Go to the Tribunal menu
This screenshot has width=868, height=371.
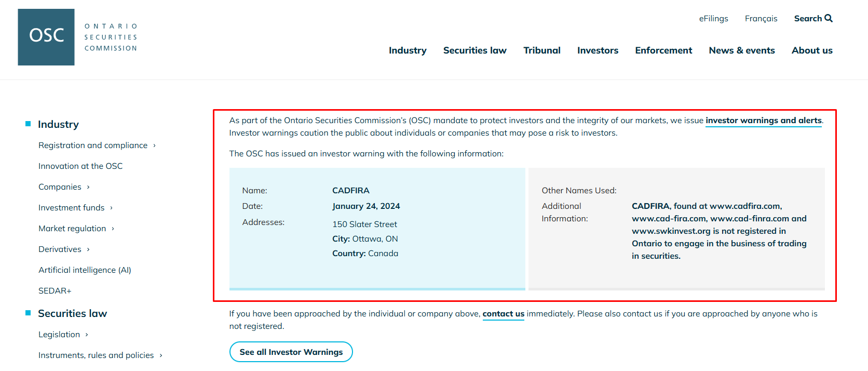pyautogui.click(x=541, y=50)
